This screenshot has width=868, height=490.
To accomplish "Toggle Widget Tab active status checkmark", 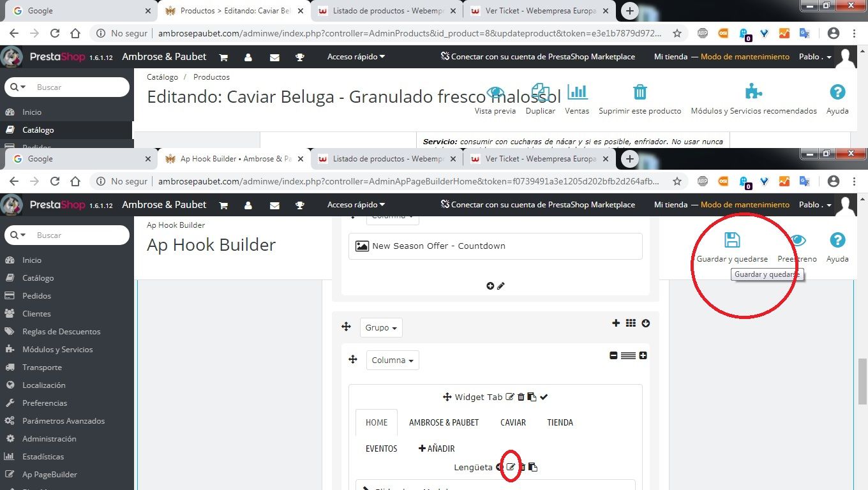I will [x=544, y=397].
